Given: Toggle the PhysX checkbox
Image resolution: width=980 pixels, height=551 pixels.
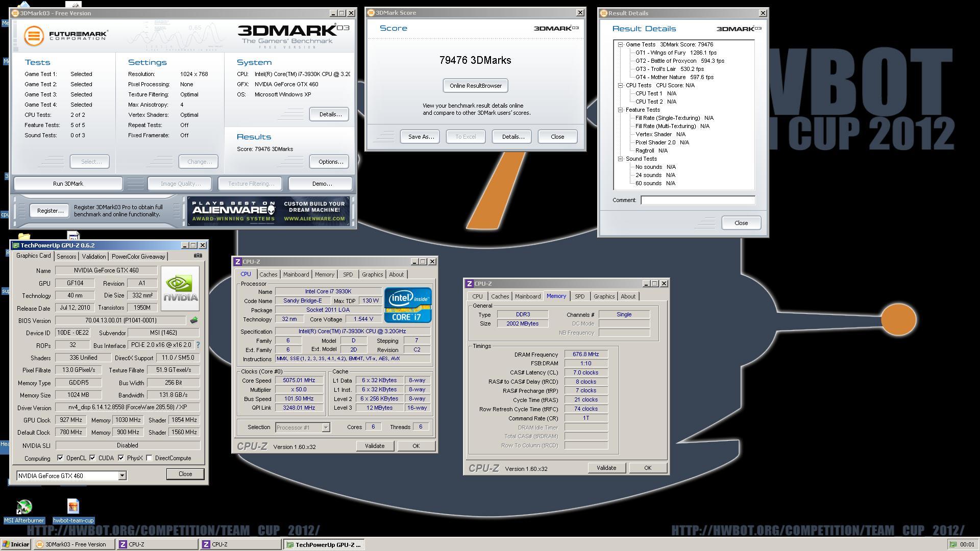Looking at the screenshot, I should (121, 458).
